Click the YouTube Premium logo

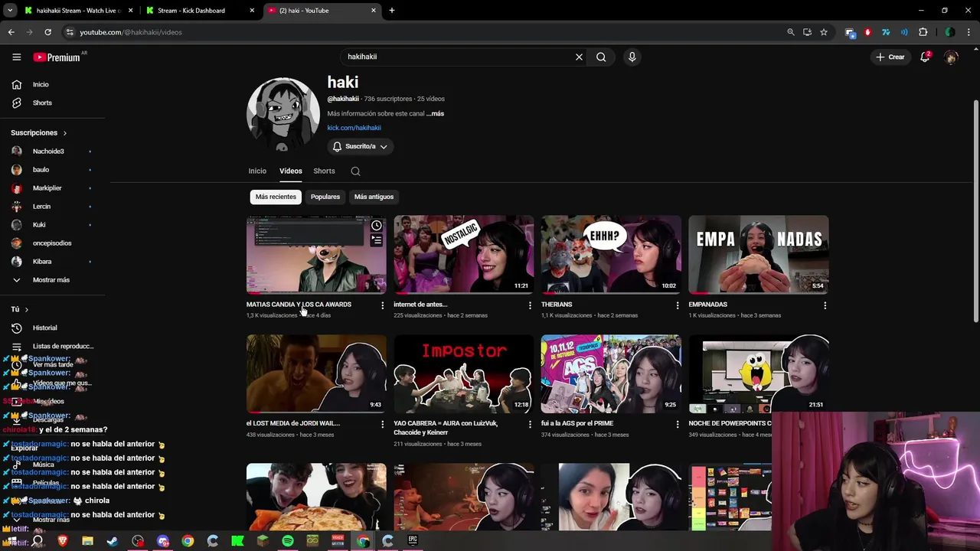(x=57, y=57)
